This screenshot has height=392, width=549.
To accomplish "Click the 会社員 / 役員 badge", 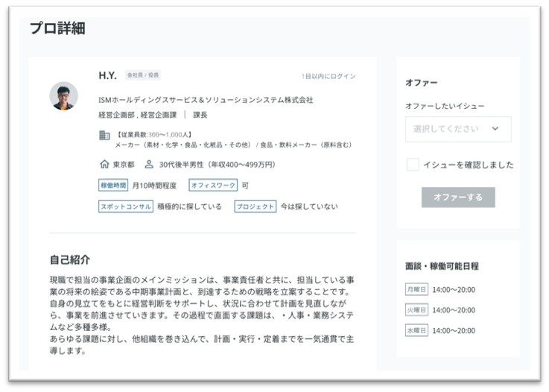I will [143, 75].
